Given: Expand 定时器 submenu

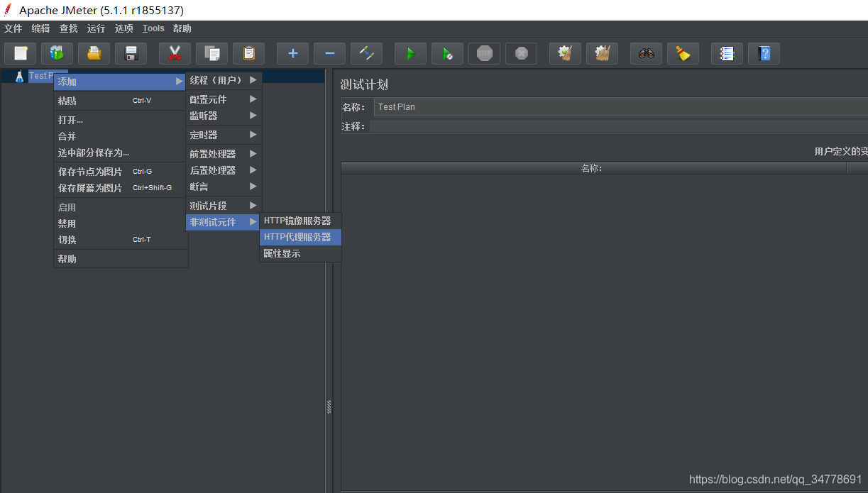Looking at the screenshot, I should (224, 135).
